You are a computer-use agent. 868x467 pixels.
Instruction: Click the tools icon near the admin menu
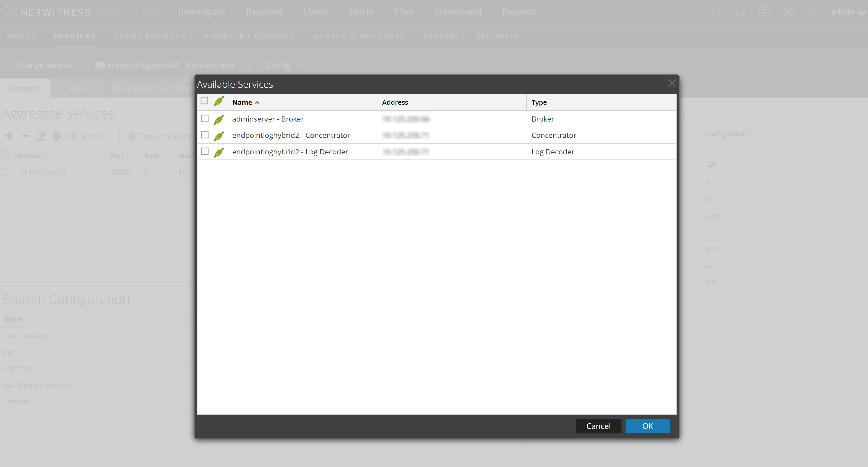coord(789,12)
